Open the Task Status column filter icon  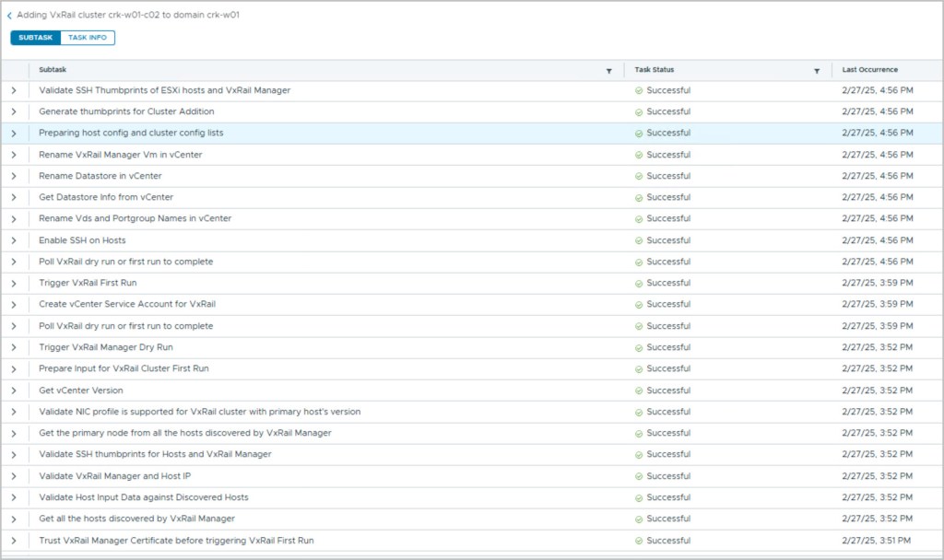[x=817, y=71]
